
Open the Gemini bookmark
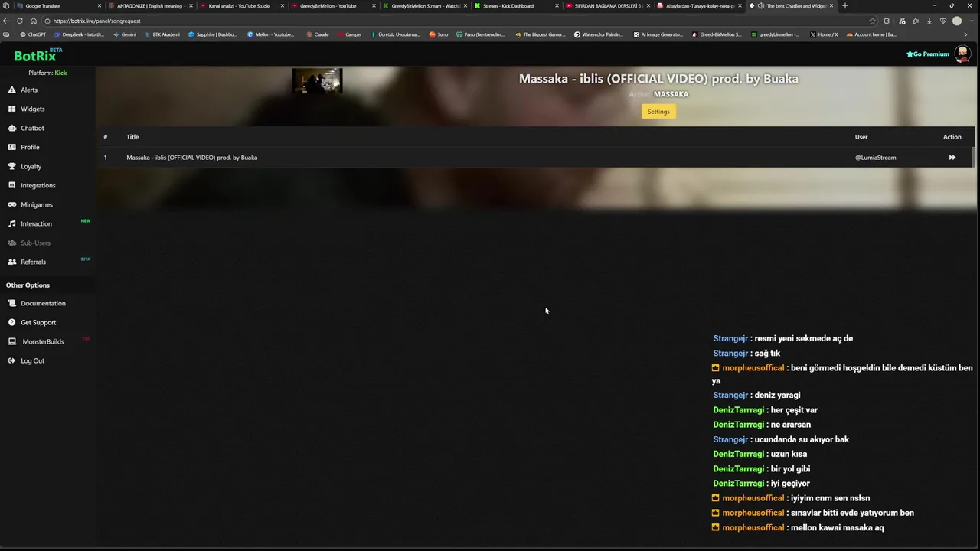click(x=125, y=34)
